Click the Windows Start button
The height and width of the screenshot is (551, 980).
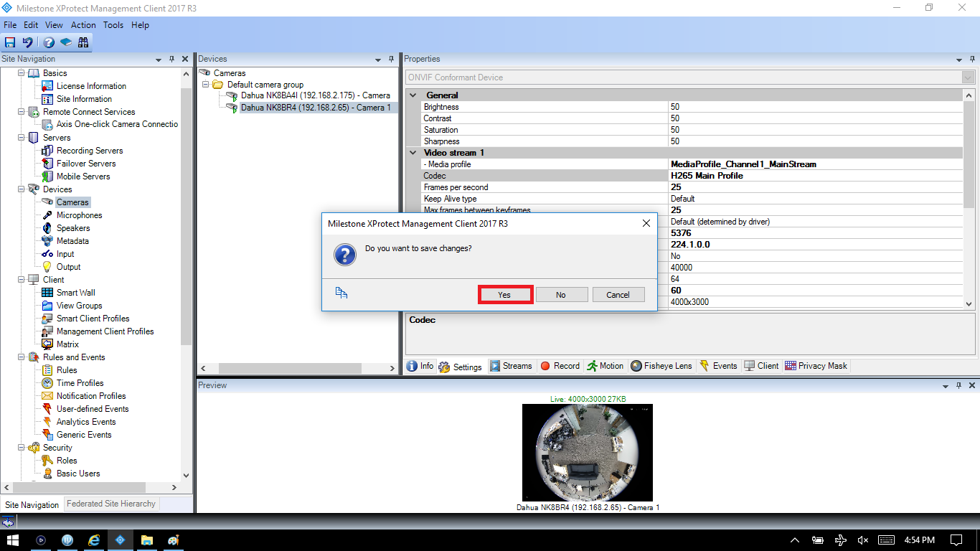tap(13, 540)
